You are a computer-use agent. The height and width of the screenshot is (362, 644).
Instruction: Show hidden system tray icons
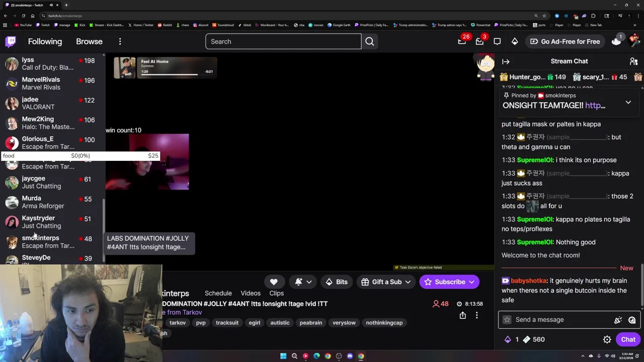(583, 356)
